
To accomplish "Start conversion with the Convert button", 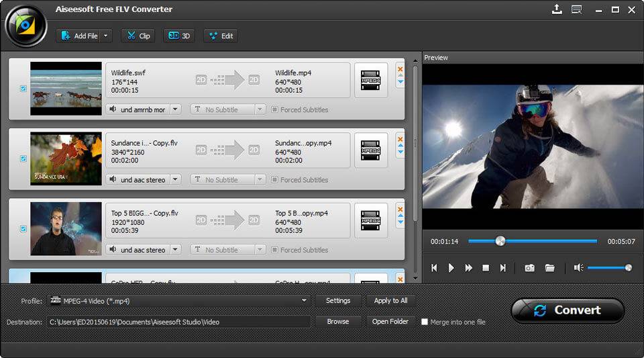I will tap(568, 310).
